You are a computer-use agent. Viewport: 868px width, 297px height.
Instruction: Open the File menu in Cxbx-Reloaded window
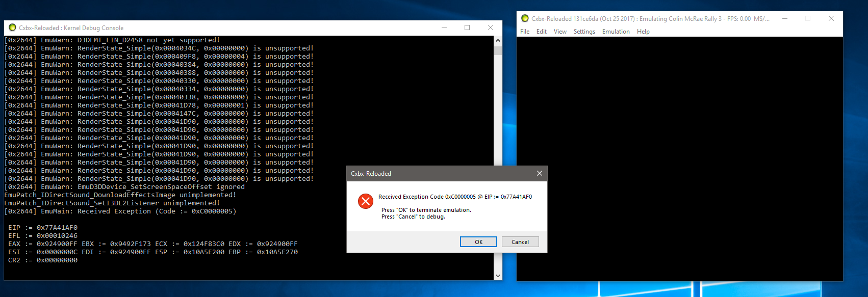[x=525, y=32]
